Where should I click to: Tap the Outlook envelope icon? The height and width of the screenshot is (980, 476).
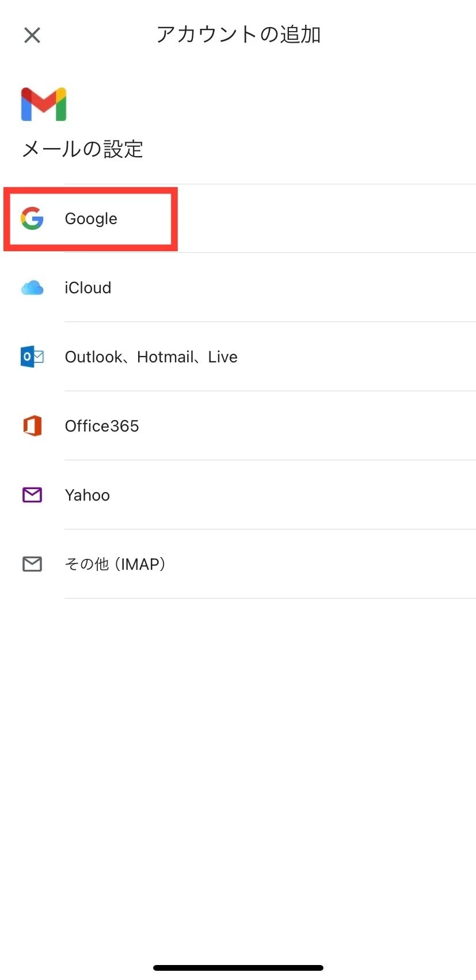click(x=32, y=357)
